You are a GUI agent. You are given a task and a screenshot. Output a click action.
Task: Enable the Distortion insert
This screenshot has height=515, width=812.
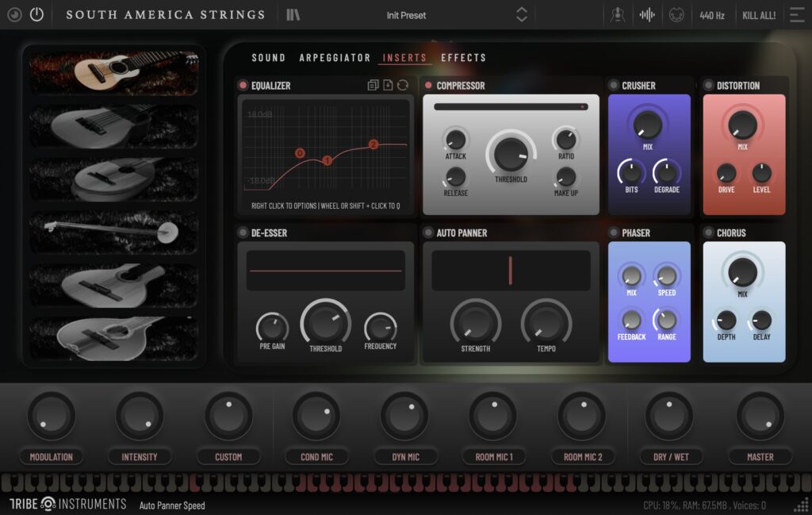point(708,86)
